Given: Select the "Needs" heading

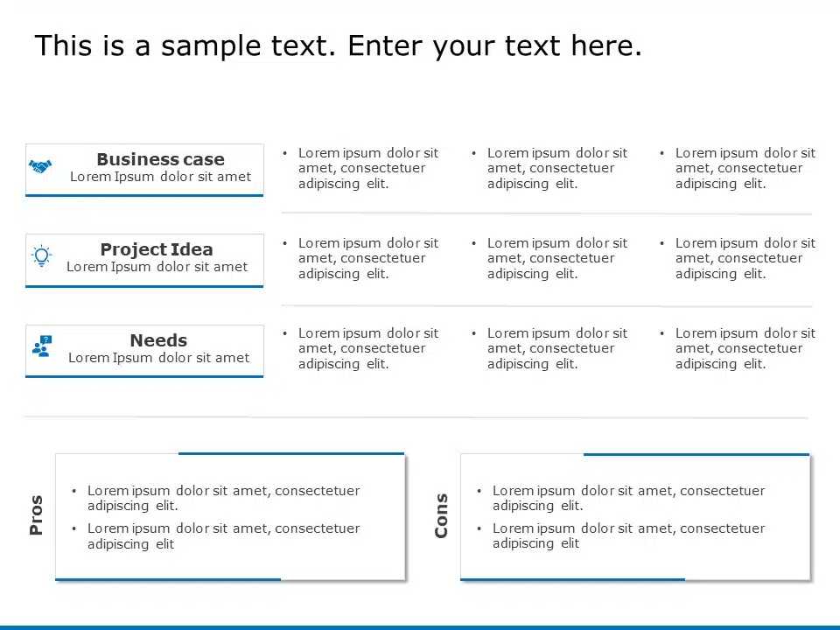Looking at the screenshot, I should click(x=158, y=340).
